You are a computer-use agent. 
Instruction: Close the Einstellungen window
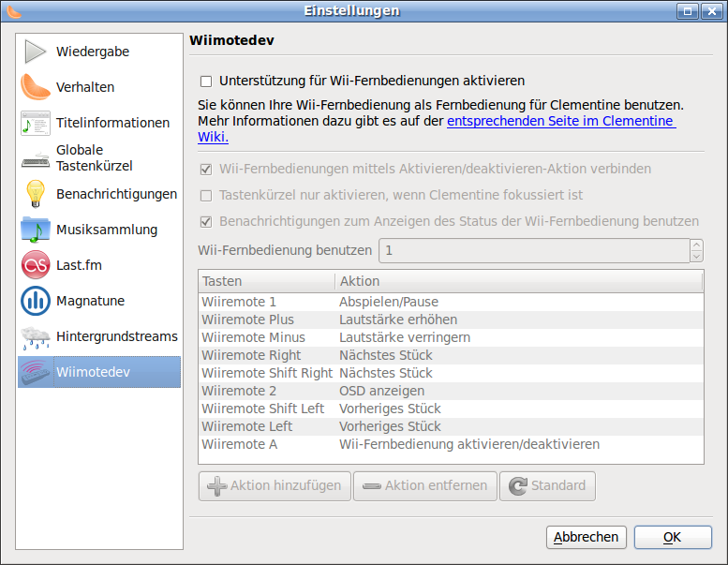pos(712,11)
